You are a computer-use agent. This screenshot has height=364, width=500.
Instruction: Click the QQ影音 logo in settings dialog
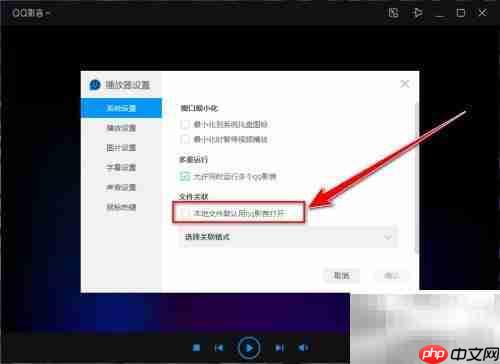tap(95, 85)
